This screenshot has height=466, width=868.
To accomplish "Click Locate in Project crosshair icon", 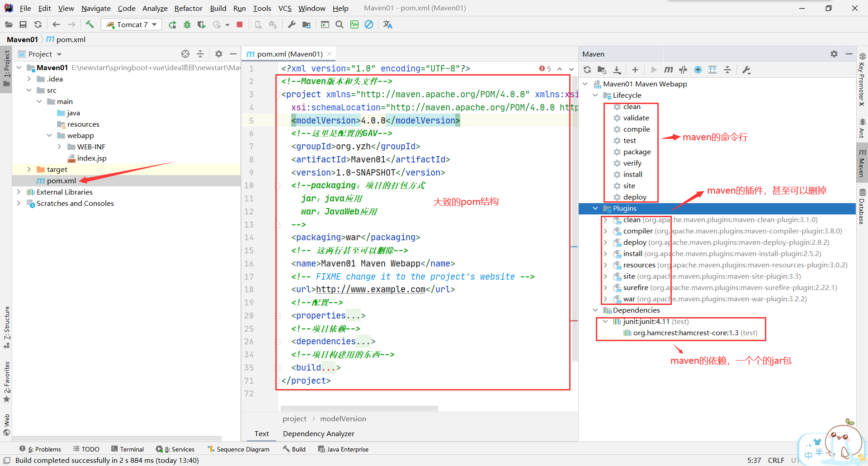I will pos(185,54).
